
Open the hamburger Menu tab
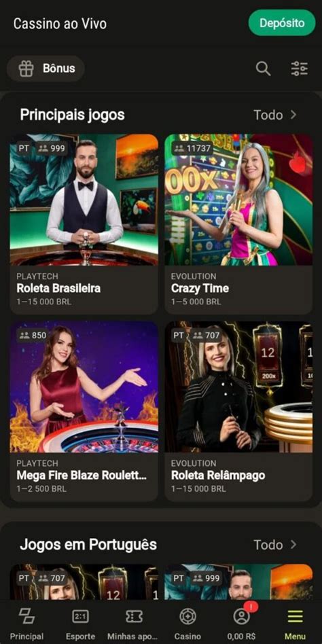296,624
